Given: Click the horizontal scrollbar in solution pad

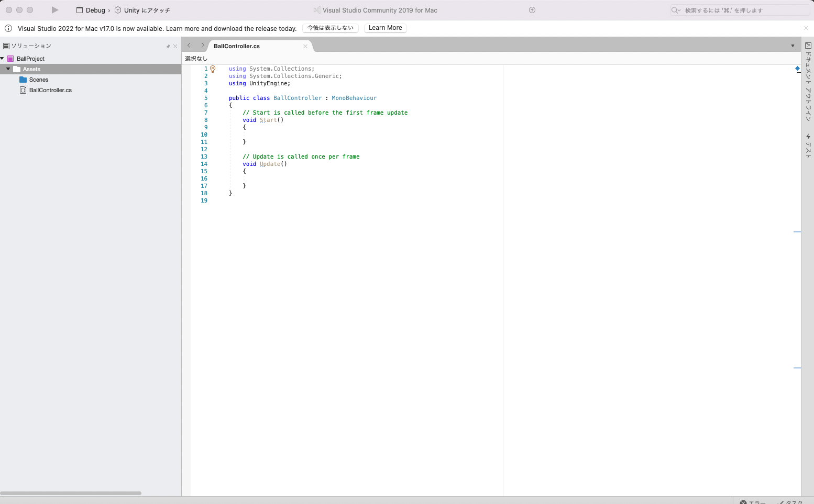Looking at the screenshot, I should pyautogui.click(x=71, y=493).
